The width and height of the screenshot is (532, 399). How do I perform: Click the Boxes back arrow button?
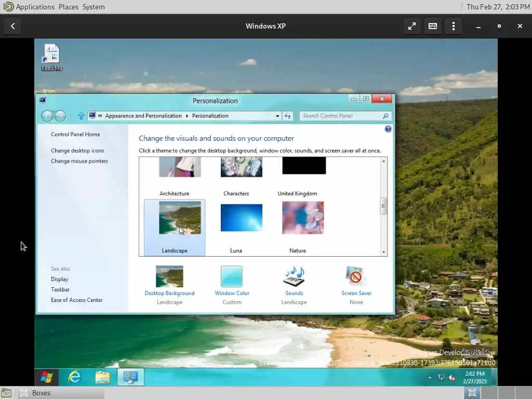coord(12,26)
